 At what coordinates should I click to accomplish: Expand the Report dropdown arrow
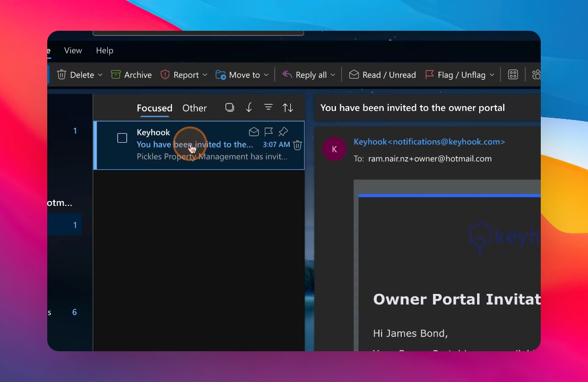(205, 75)
